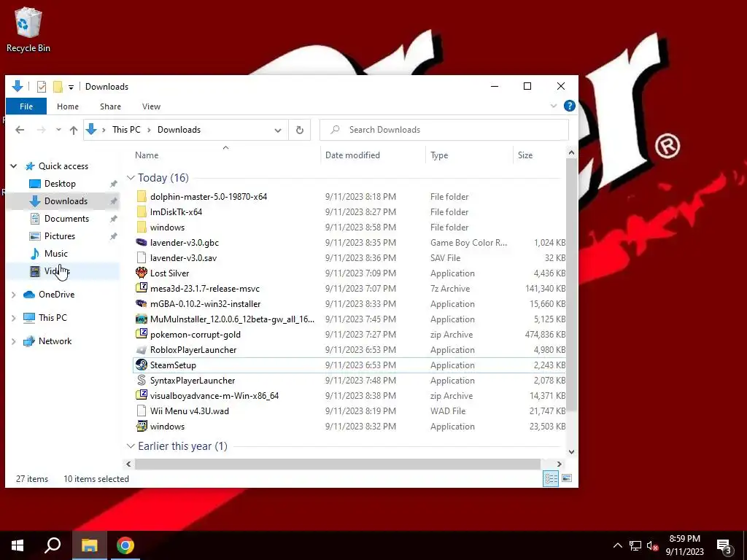The height and width of the screenshot is (560, 747).
Task: Click vertical scrollbar down arrow
Action: coord(571,452)
